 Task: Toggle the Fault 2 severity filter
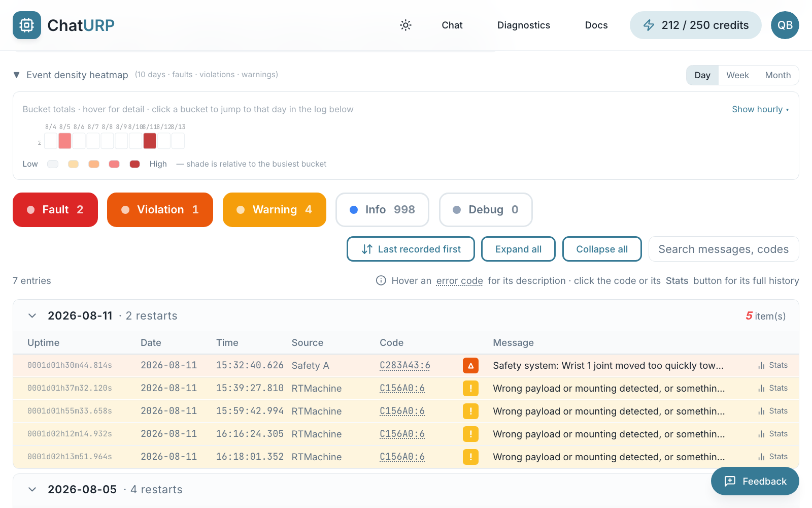tap(55, 210)
